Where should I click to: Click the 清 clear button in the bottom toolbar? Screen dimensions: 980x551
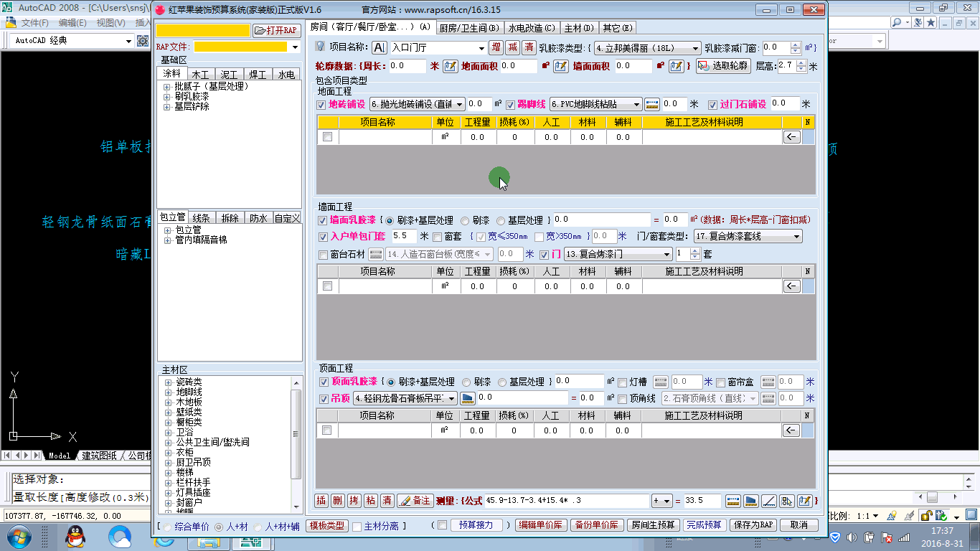point(387,501)
